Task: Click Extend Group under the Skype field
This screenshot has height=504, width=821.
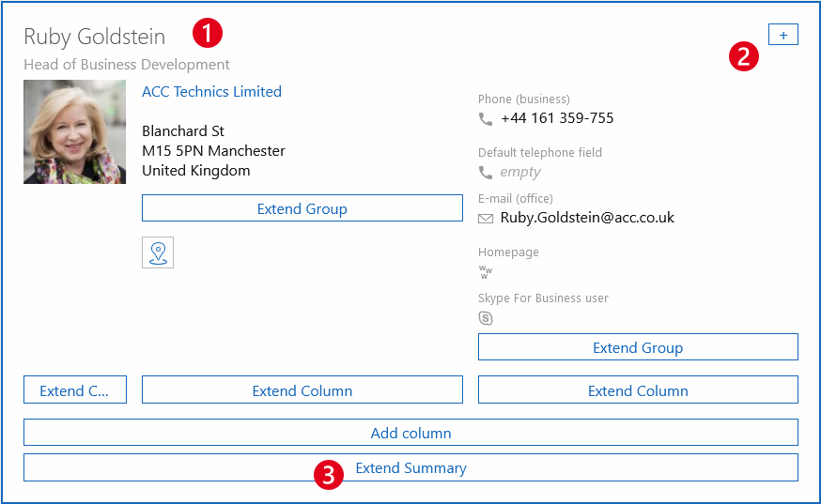Action: point(638,347)
